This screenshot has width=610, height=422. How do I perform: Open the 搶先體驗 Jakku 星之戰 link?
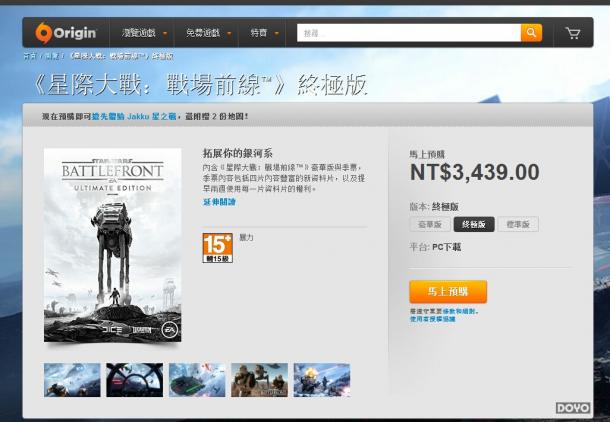tap(134, 116)
